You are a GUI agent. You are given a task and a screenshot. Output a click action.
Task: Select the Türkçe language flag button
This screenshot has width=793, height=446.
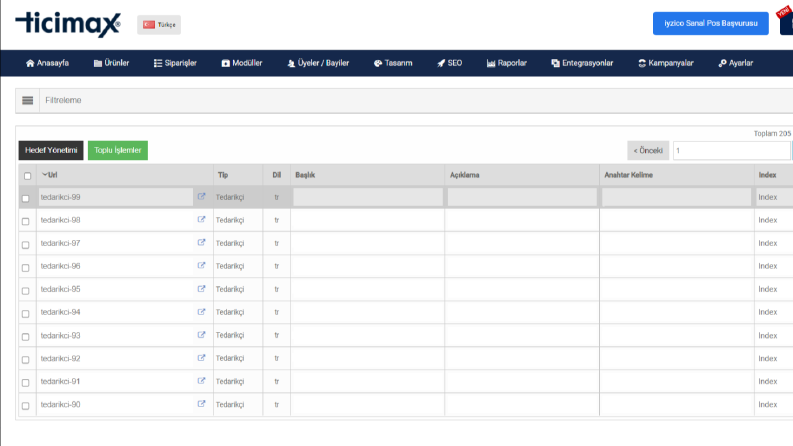(x=159, y=25)
